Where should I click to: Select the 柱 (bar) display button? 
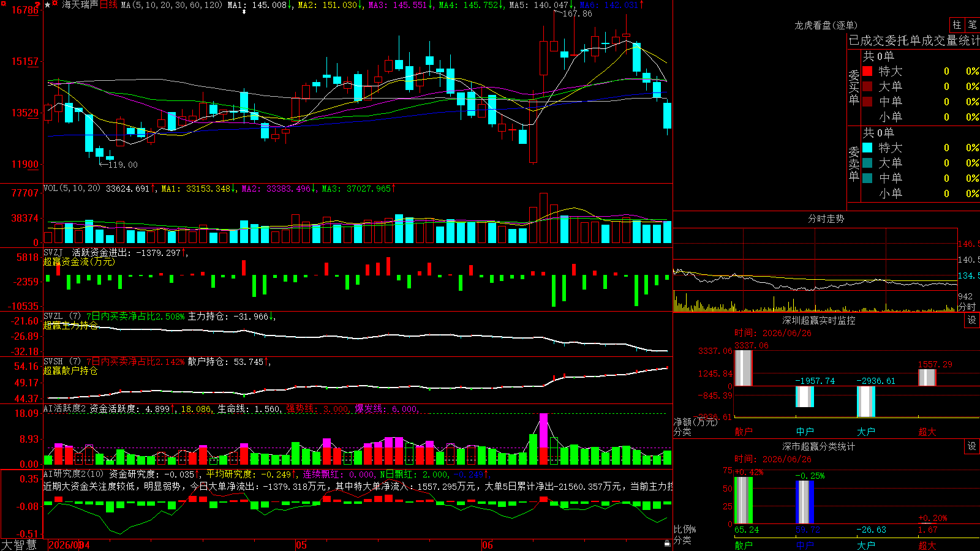pos(957,24)
